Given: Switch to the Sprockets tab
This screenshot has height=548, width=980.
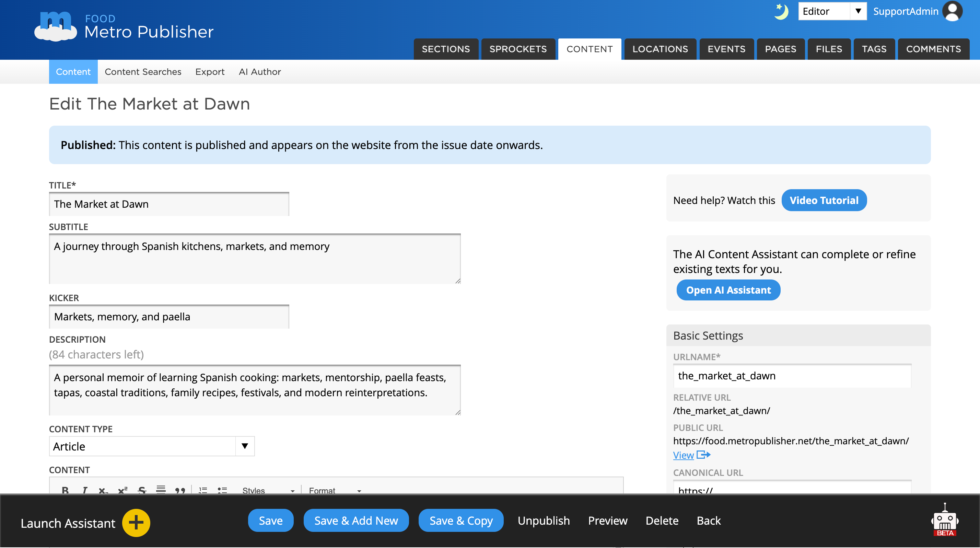Looking at the screenshot, I should 518,49.
